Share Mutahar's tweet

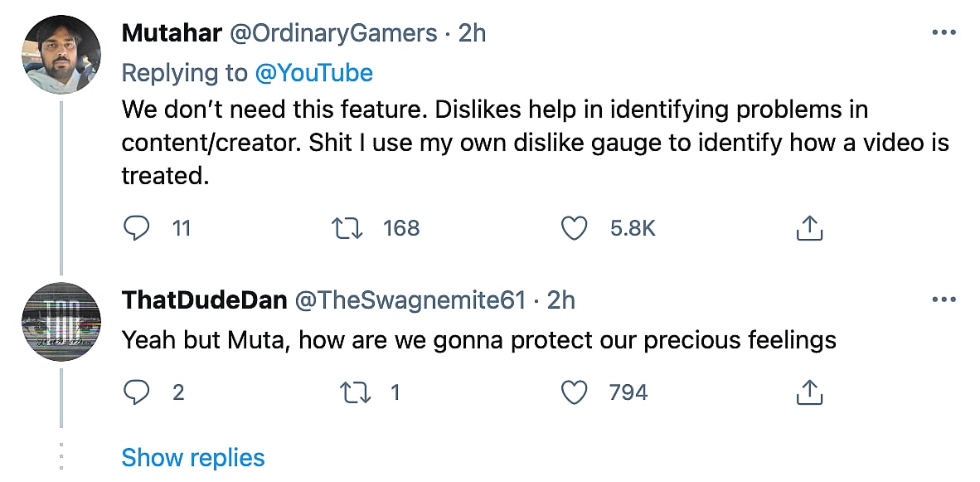point(808,228)
